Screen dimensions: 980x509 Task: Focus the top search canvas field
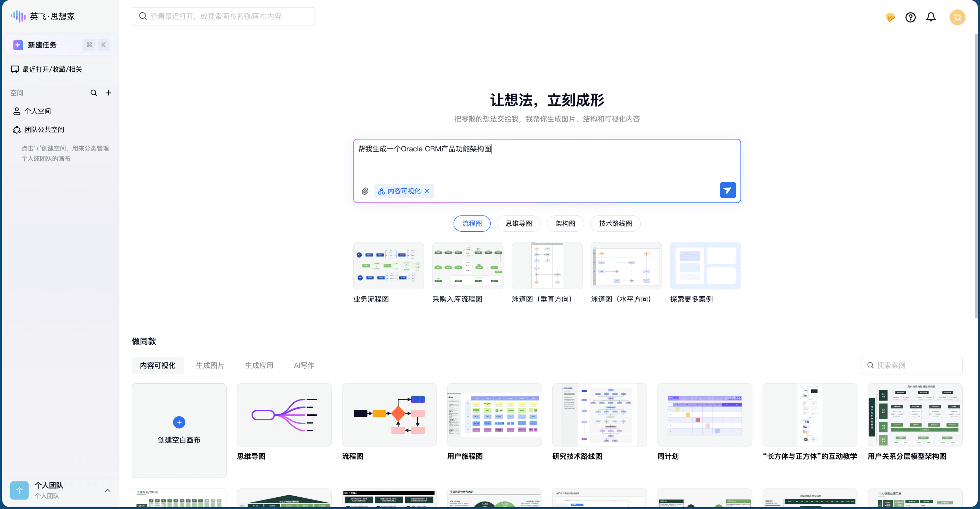[223, 16]
